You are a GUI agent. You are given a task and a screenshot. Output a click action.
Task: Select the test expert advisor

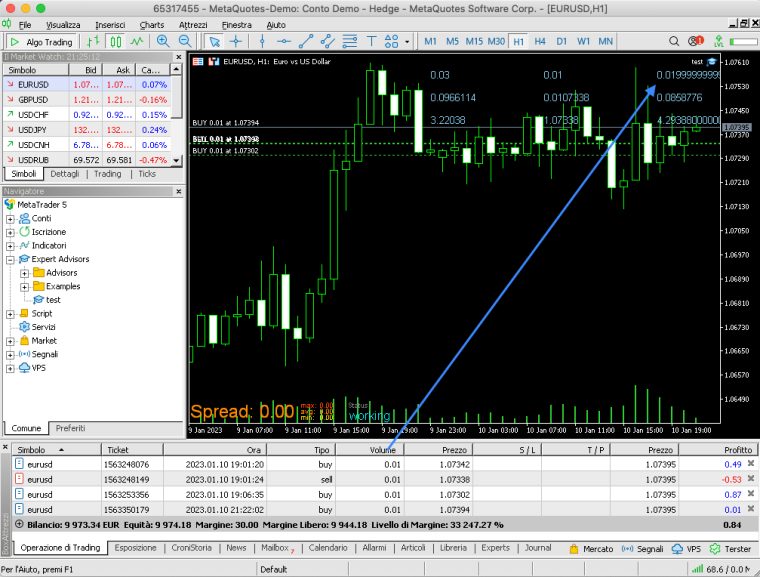[47, 300]
